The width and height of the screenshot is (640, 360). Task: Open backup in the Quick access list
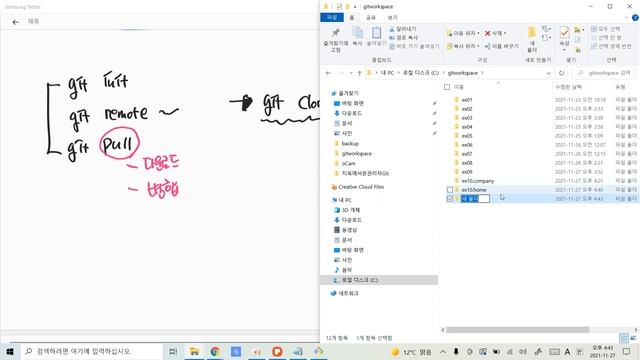[x=350, y=144]
